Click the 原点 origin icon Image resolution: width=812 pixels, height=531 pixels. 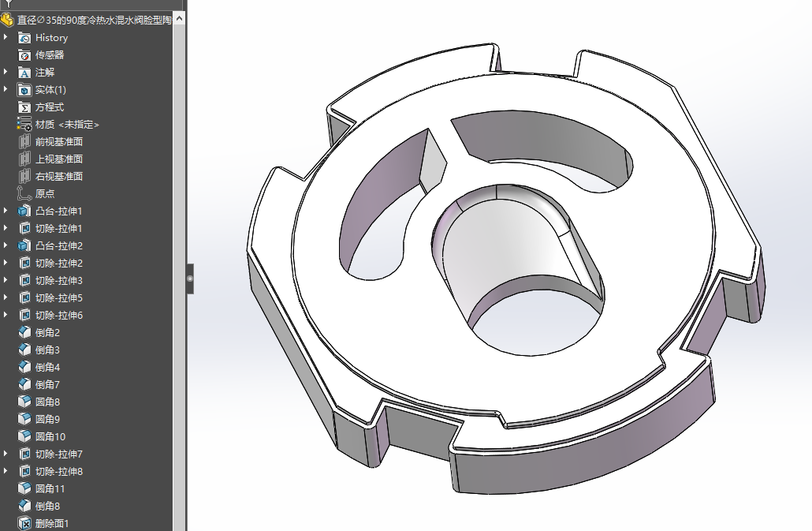(24, 194)
